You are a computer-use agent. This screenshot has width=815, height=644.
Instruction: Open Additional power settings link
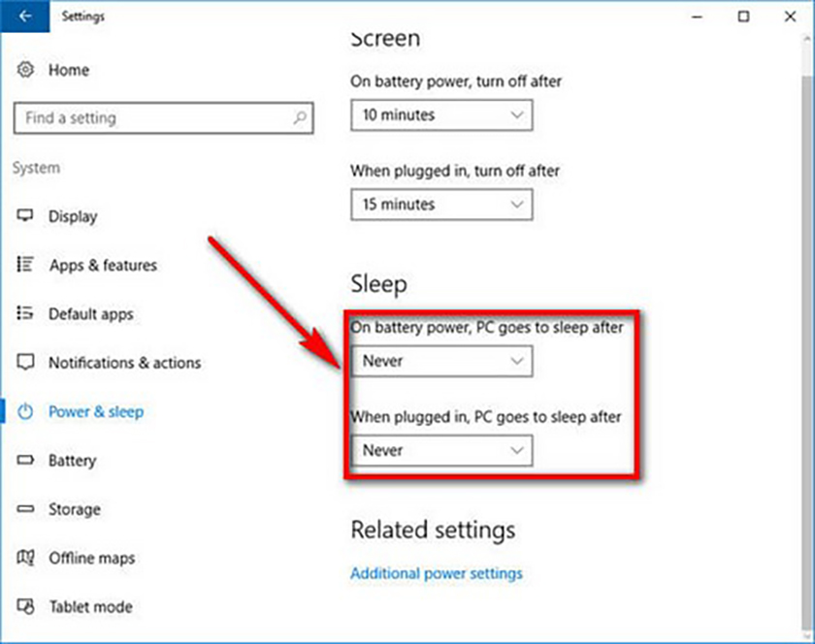pyautogui.click(x=436, y=573)
